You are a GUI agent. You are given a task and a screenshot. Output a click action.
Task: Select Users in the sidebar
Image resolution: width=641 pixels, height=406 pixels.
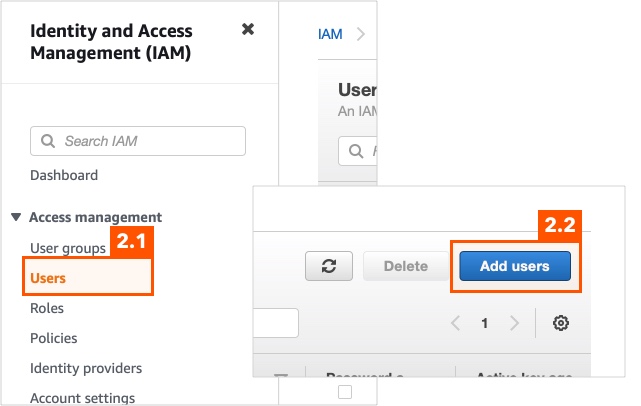click(x=48, y=278)
